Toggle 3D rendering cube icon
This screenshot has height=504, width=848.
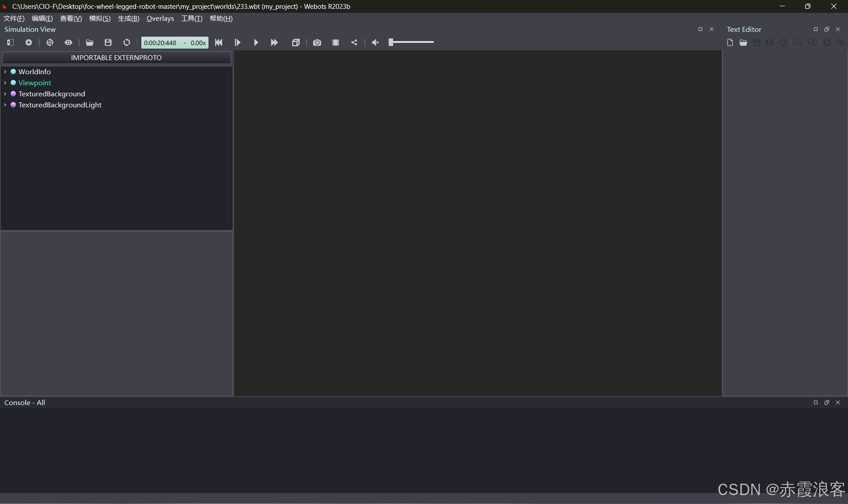point(296,42)
